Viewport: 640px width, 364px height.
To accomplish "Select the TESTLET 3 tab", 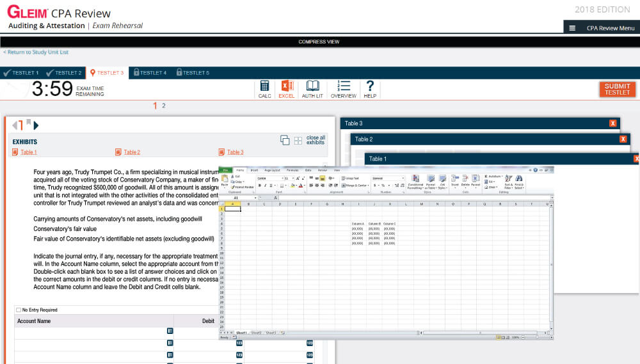I will [107, 73].
